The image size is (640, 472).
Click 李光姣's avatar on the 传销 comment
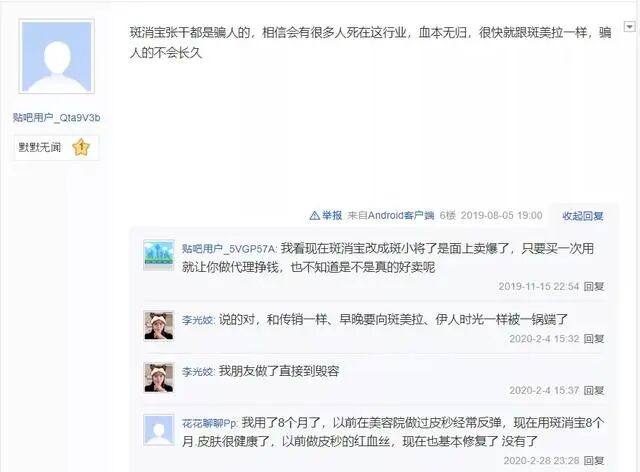(159, 326)
